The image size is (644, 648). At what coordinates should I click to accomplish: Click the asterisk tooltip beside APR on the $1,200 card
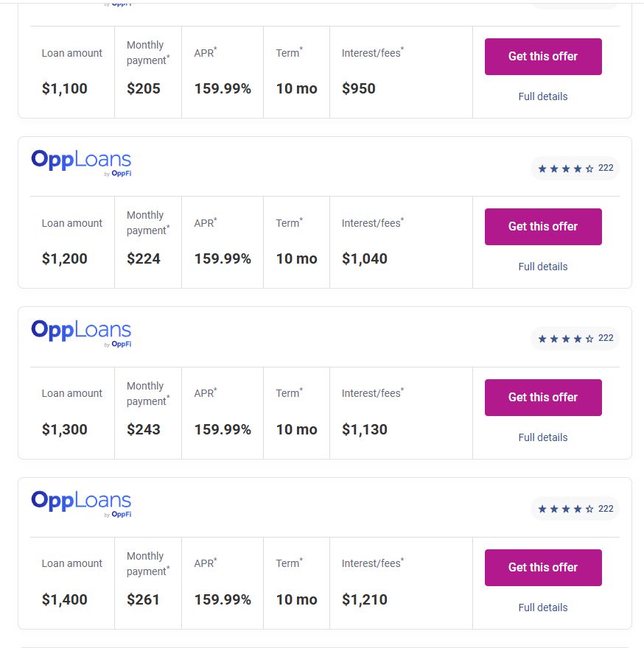pos(214,219)
